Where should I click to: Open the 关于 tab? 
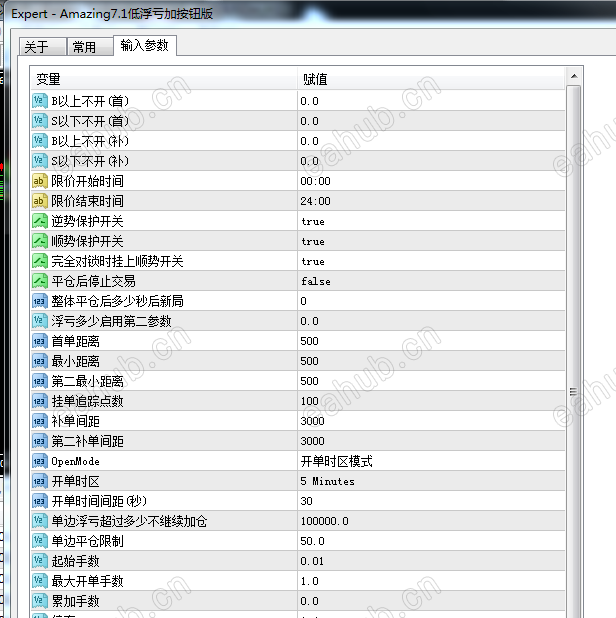43,47
